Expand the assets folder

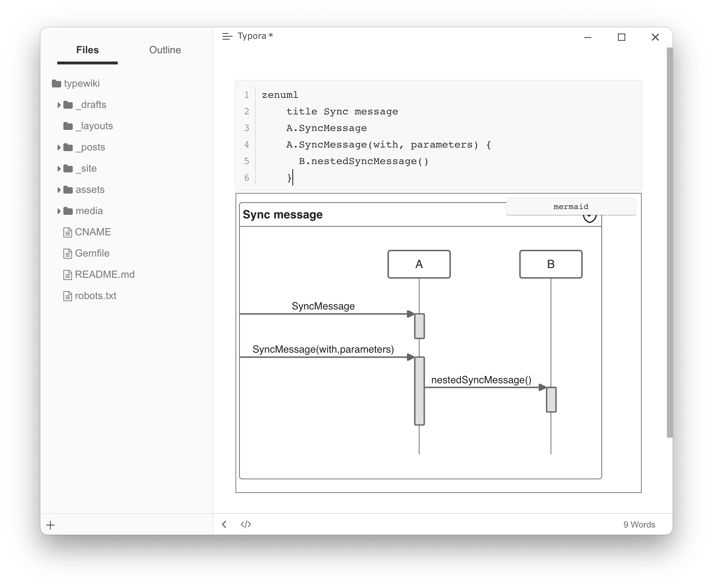click(59, 190)
